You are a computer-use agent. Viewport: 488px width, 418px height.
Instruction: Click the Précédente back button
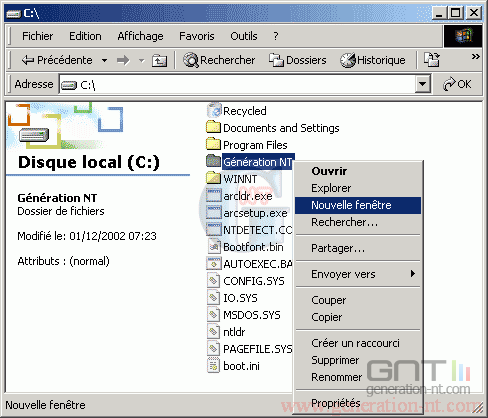pos(57,60)
